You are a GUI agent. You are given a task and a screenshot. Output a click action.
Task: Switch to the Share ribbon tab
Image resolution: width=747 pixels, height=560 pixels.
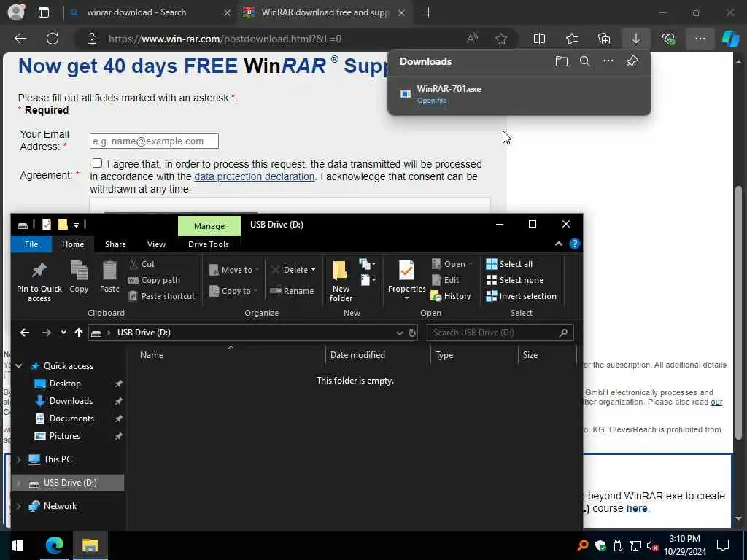pyautogui.click(x=115, y=244)
